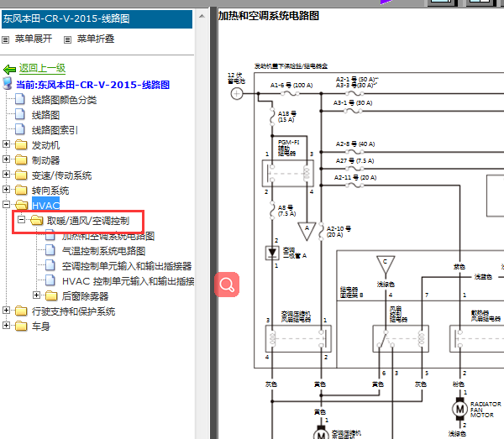This screenshot has height=439, width=504.
Task: Select the 车身 tree item
Action: [x=41, y=327]
